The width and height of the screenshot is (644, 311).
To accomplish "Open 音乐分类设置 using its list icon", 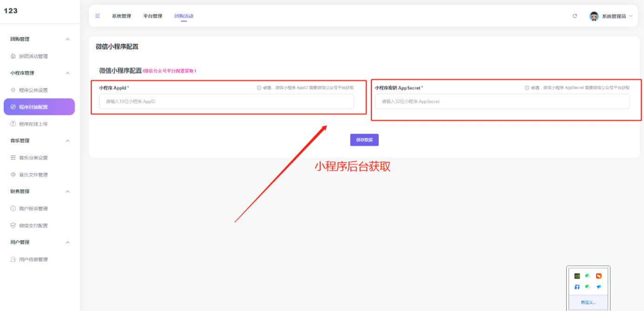I will 13,158.
